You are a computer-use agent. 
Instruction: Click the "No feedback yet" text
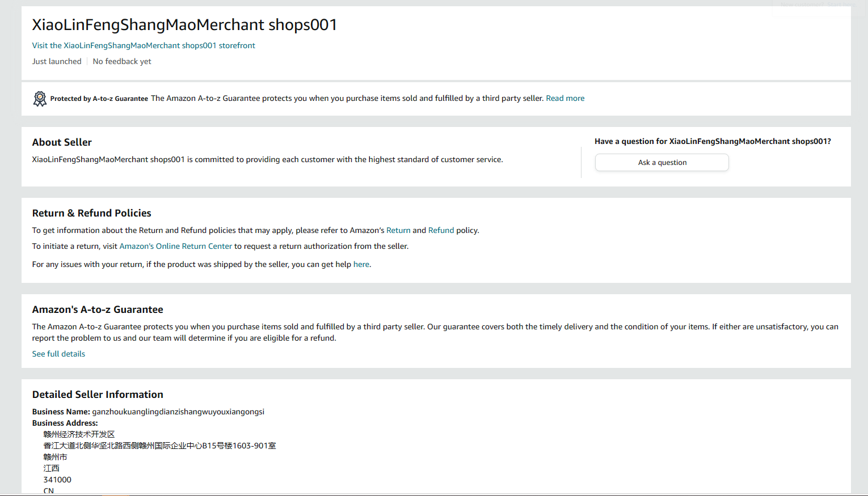coord(122,61)
